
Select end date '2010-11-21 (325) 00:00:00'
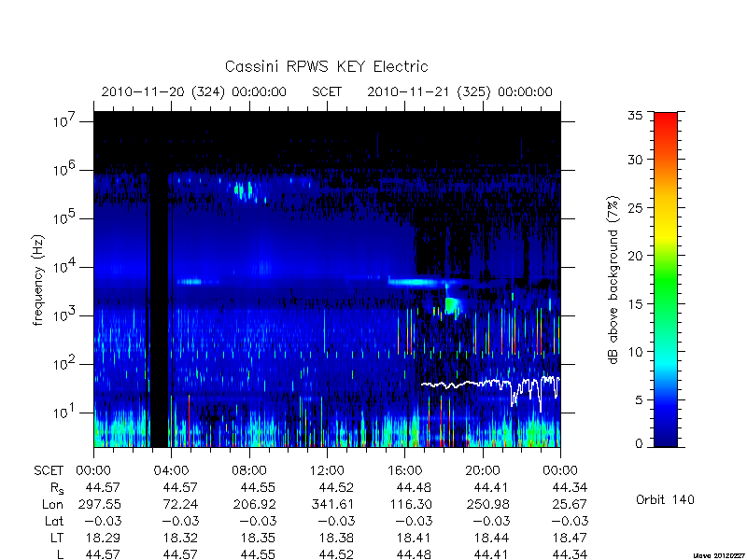(x=459, y=91)
